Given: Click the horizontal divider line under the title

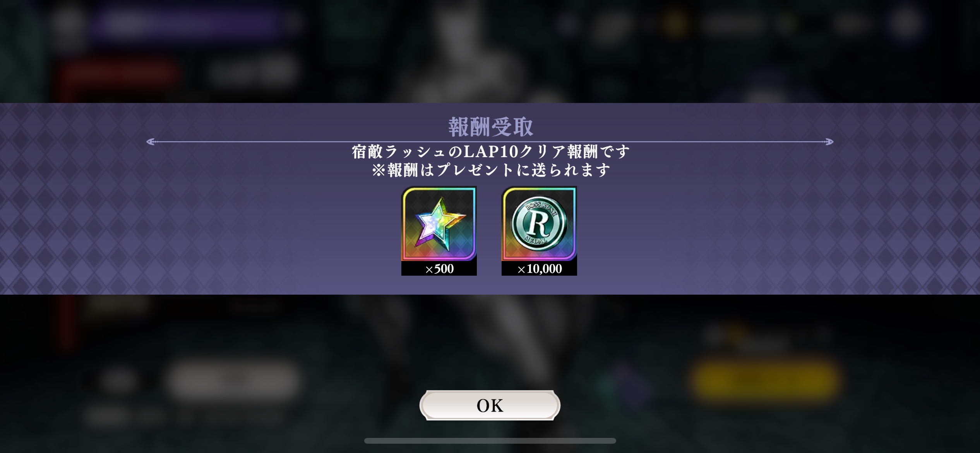Looking at the screenshot, I should (490, 142).
